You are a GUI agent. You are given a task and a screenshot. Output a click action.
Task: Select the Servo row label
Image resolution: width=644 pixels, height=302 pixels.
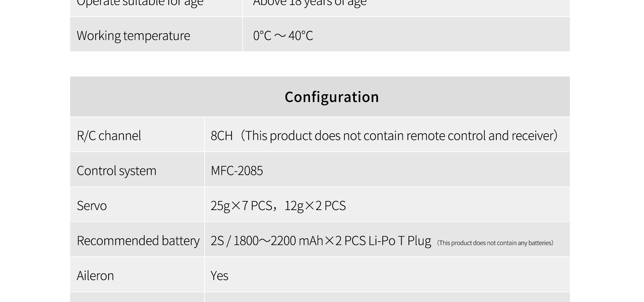point(92,206)
